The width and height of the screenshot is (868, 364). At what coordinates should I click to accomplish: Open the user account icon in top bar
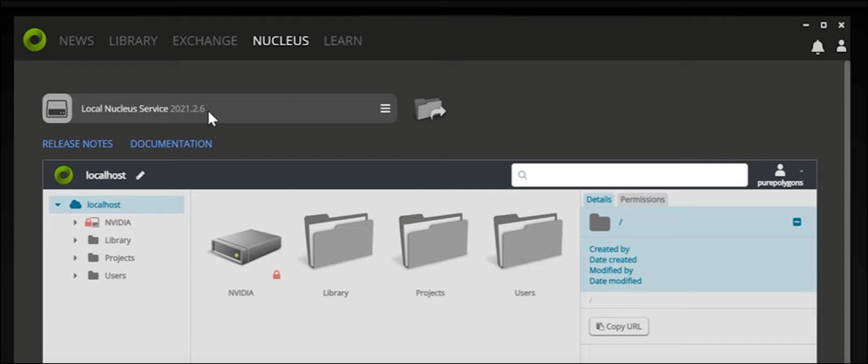click(842, 47)
